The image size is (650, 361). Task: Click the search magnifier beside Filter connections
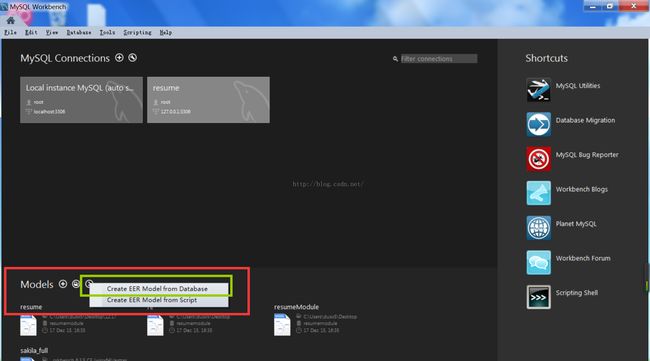click(395, 59)
